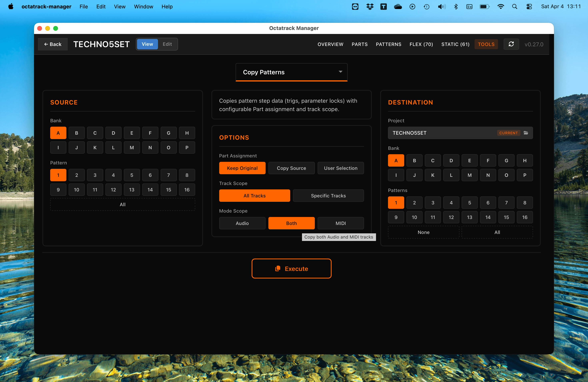Open the File menu
Screen dimensions: 588x382
coord(84,7)
